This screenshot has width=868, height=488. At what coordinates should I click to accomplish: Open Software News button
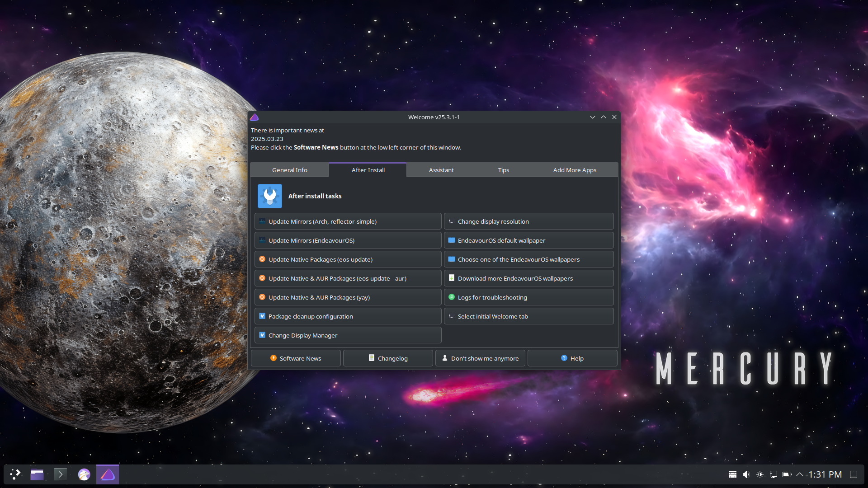click(x=296, y=358)
